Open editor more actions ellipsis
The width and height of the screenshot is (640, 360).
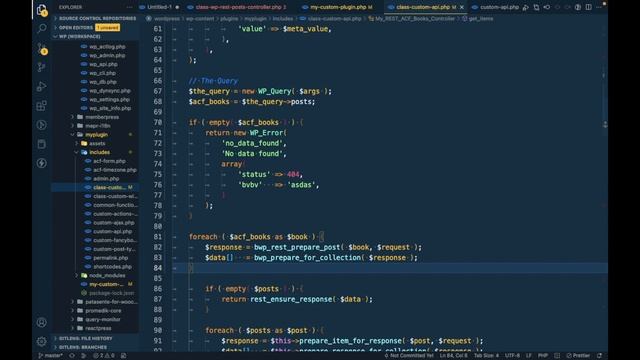(599, 7)
